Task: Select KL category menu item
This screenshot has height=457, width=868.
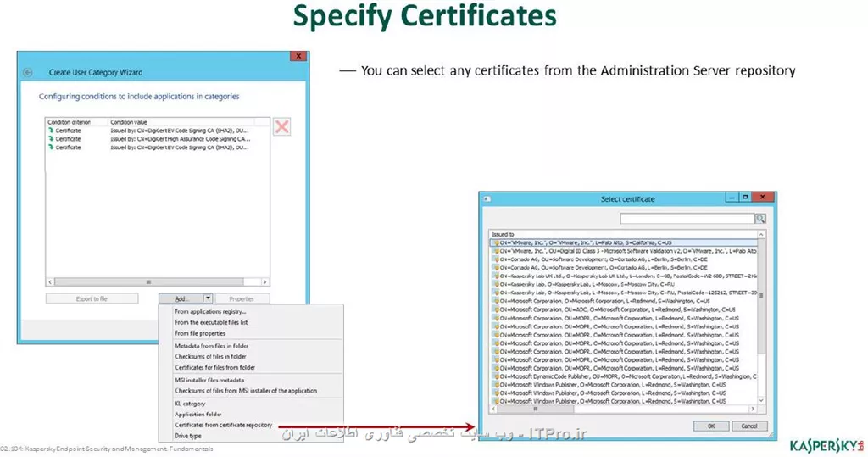Action: coord(190,404)
